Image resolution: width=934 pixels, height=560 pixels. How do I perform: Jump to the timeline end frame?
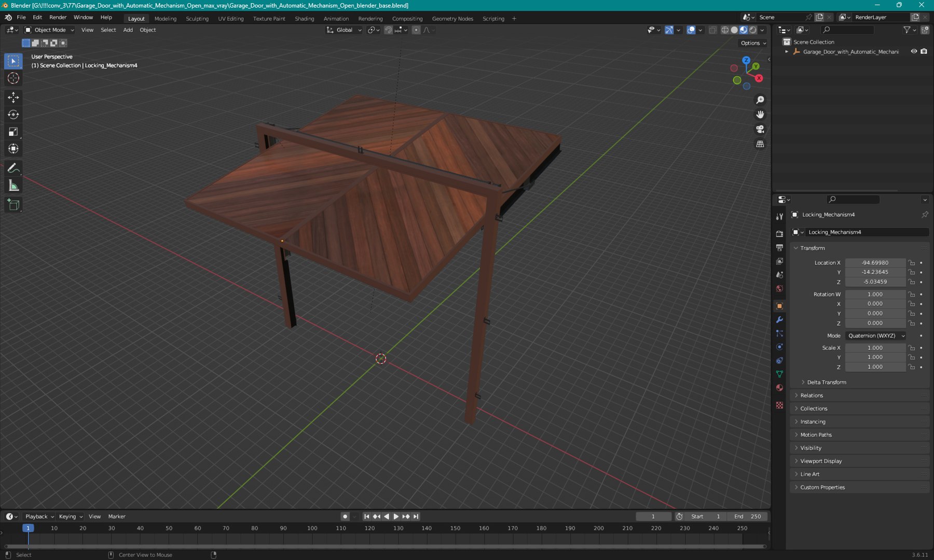tap(416, 516)
